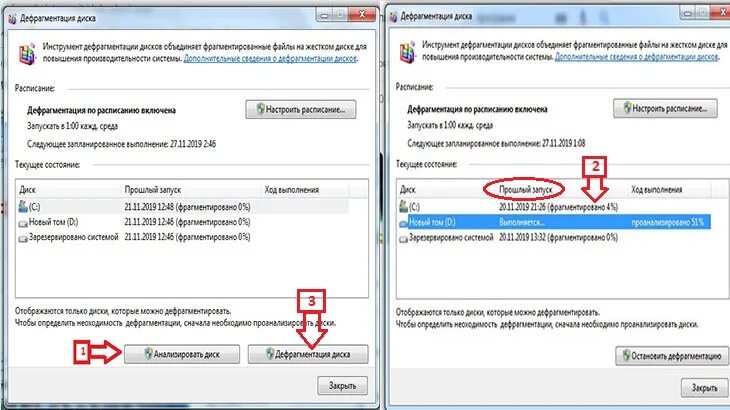The height and width of the screenshot is (410, 730).
Task: Click the Зарезервировано системой icon in right window
Action: [x=403, y=239]
